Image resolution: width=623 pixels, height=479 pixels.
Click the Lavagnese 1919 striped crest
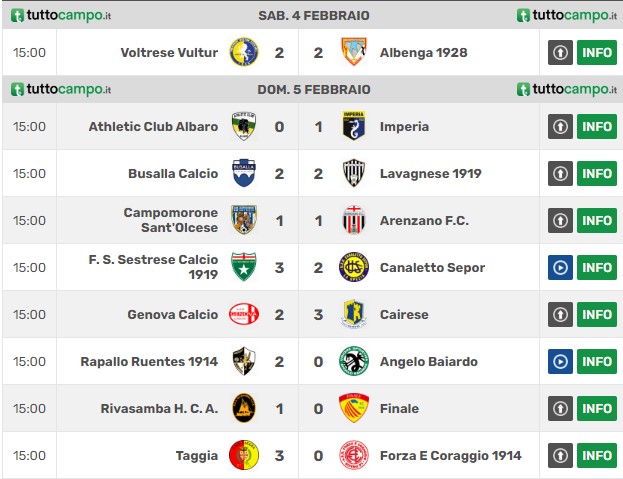354,173
